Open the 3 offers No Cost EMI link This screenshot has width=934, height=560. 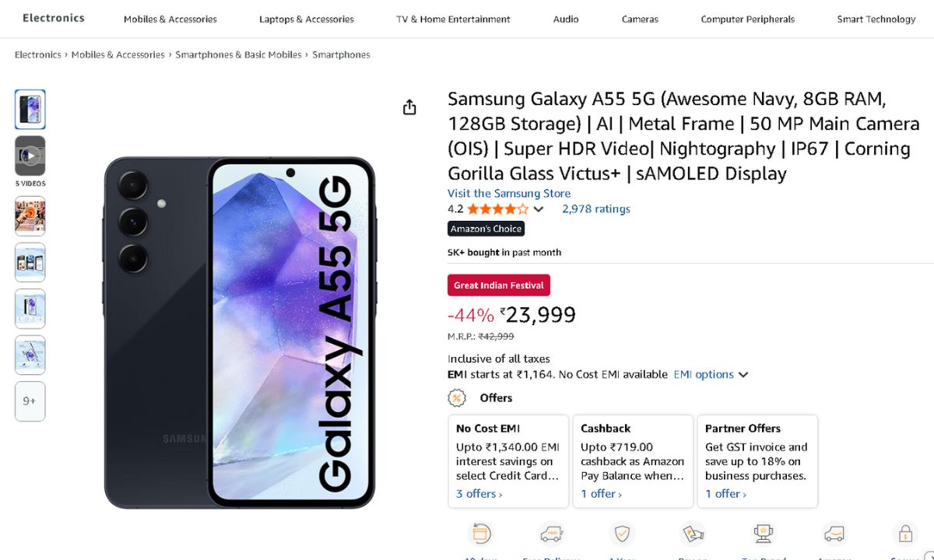(479, 494)
